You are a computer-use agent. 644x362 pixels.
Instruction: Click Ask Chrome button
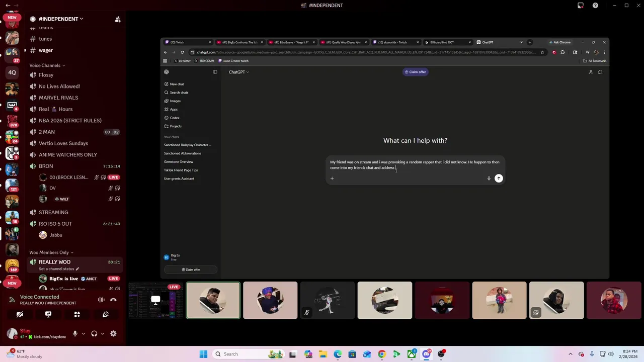point(560,42)
